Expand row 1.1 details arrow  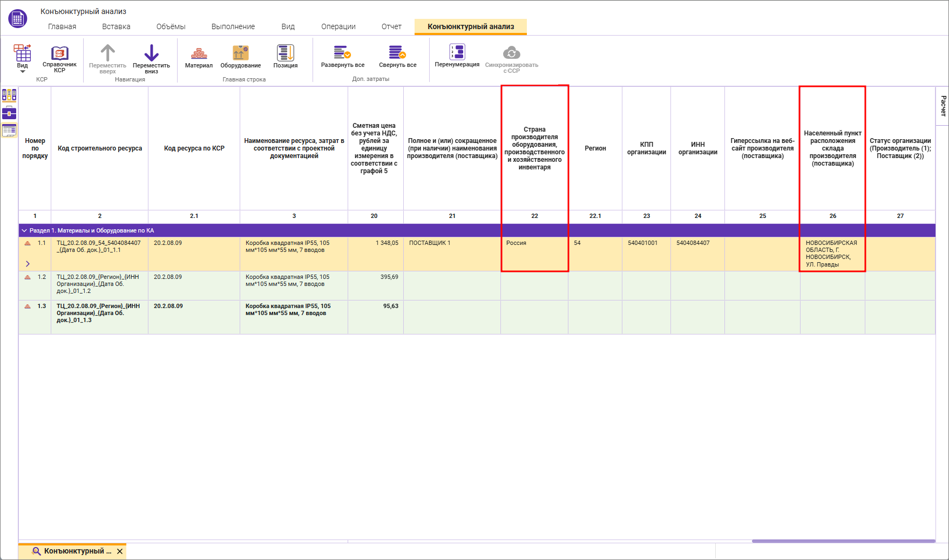[28, 264]
